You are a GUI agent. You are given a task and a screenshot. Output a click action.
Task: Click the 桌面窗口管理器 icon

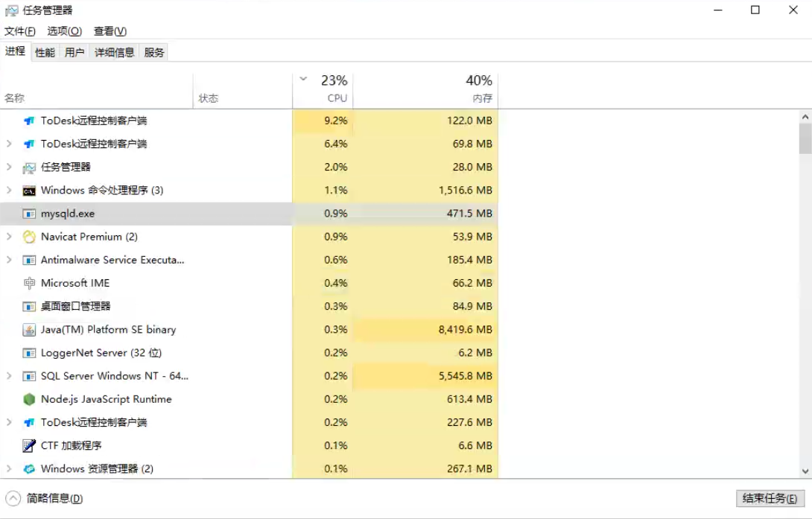pyautogui.click(x=30, y=306)
